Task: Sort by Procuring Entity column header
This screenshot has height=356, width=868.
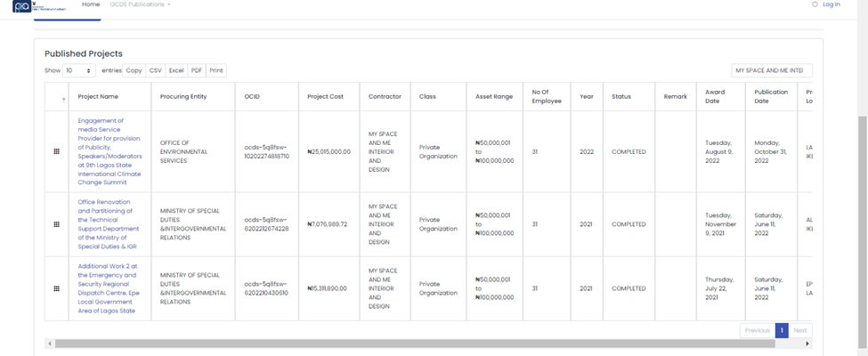Action: [193, 96]
